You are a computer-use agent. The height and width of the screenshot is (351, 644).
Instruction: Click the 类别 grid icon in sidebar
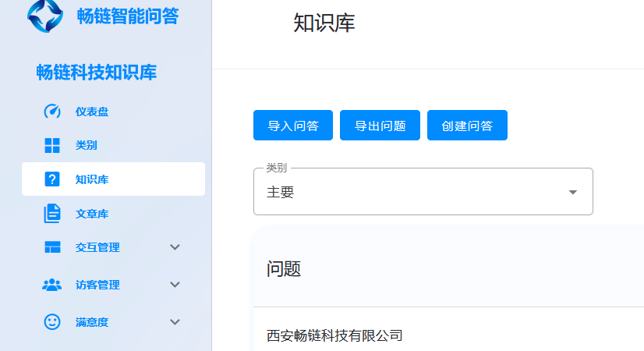pos(52,145)
